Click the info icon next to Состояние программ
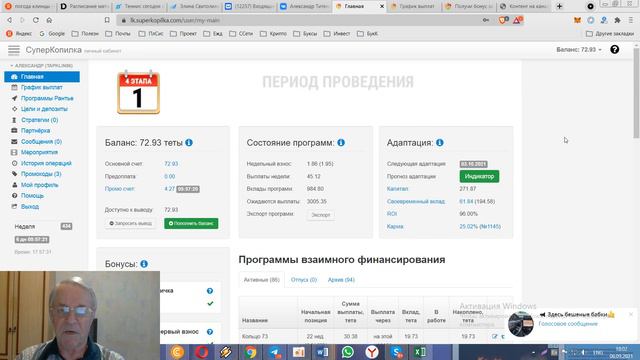 (x=341, y=142)
